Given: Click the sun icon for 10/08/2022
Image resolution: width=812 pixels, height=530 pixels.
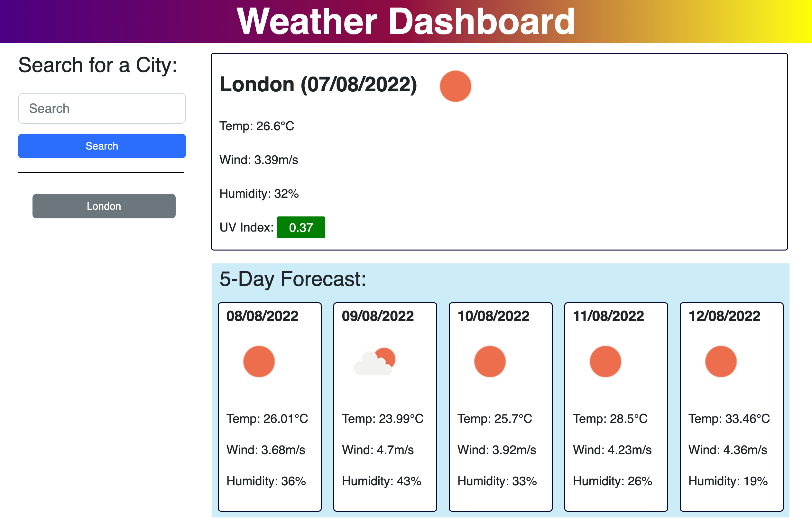Looking at the screenshot, I should [x=490, y=361].
